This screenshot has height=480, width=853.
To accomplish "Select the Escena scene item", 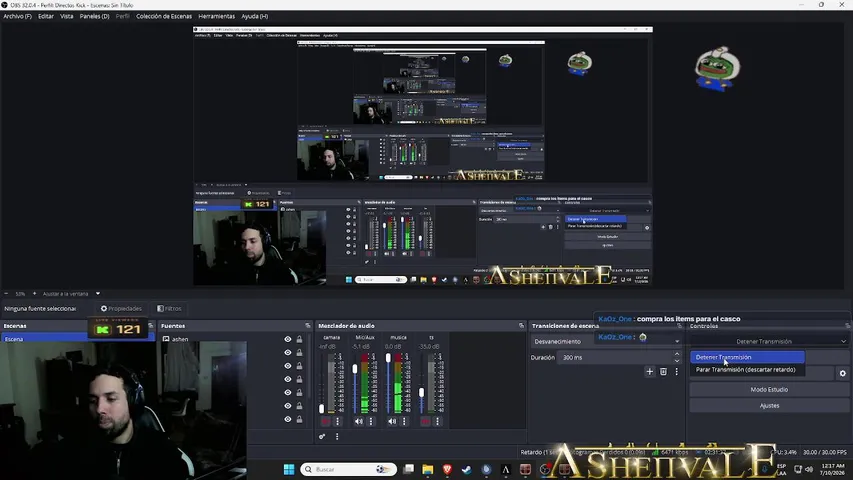I will [77, 339].
